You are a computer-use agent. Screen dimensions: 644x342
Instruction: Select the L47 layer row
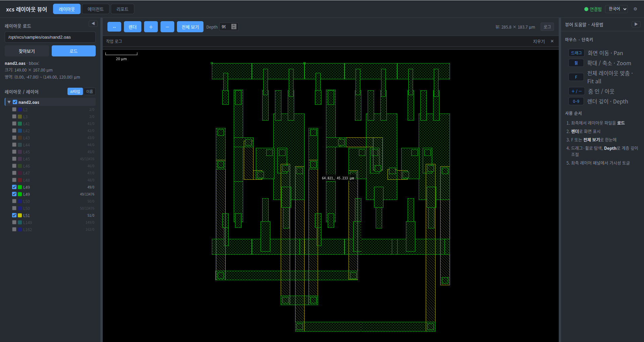pyautogui.click(x=53, y=173)
